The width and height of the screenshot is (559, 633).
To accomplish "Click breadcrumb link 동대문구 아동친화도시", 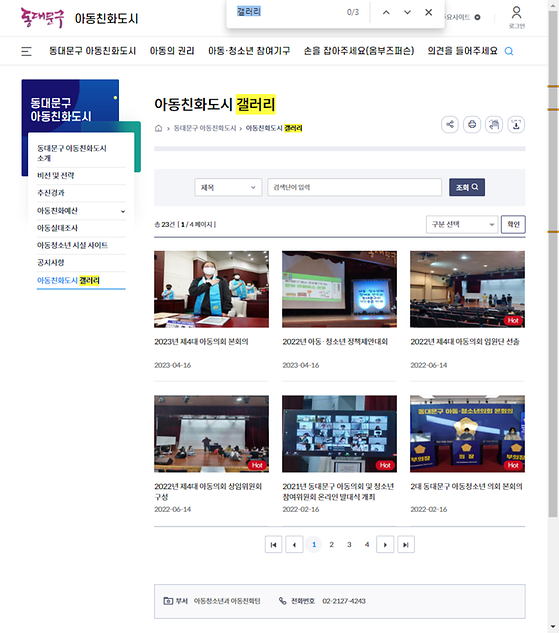I will click(x=205, y=128).
